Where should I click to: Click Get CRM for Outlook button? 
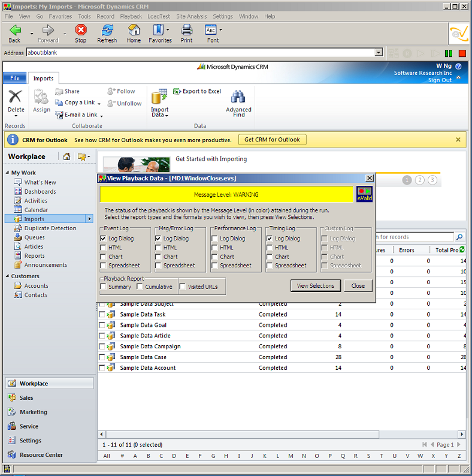point(272,140)
